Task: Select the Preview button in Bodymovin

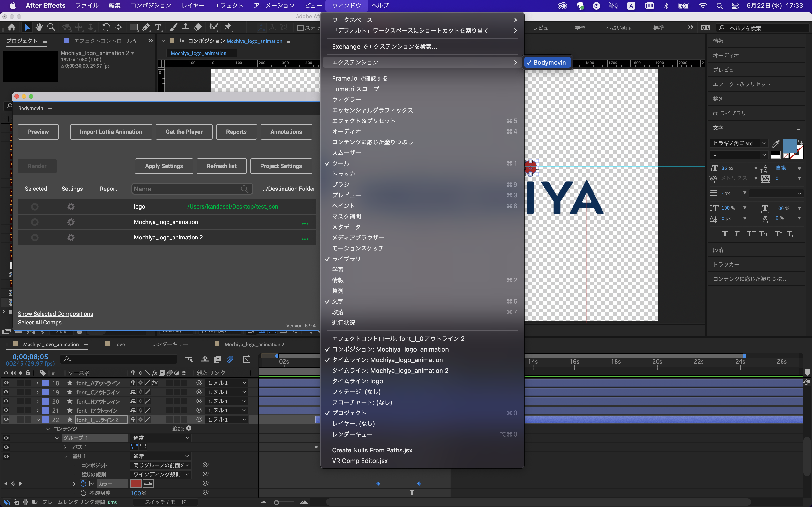Action: [38, 131]
